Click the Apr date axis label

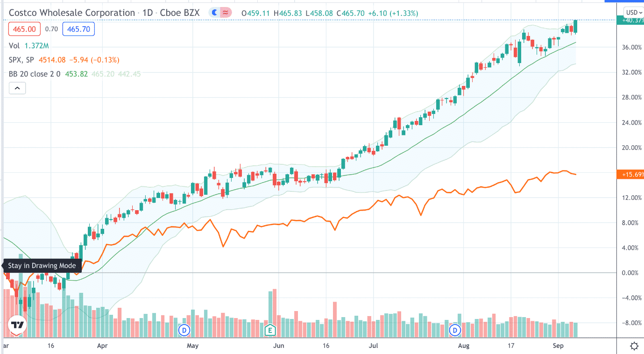tap(102, 346)
